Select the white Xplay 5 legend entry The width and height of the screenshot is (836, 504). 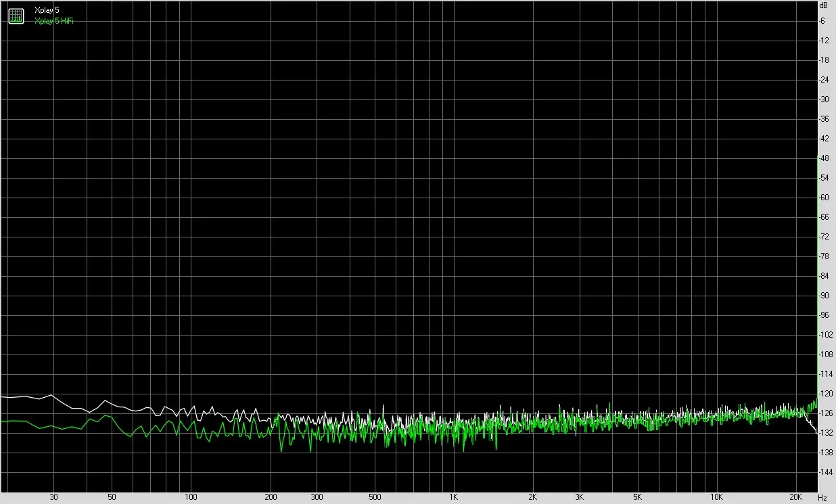click(47, 11)
